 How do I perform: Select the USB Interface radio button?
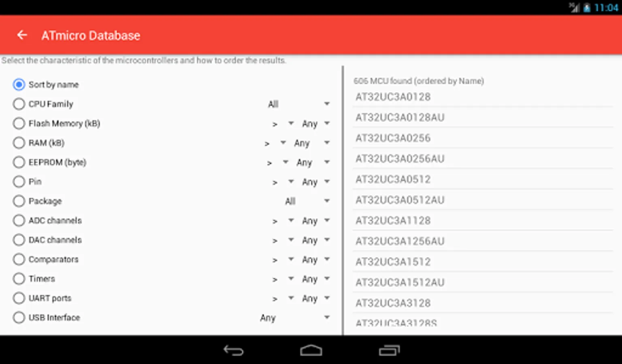pyautogui.click(x=19, y=317)
